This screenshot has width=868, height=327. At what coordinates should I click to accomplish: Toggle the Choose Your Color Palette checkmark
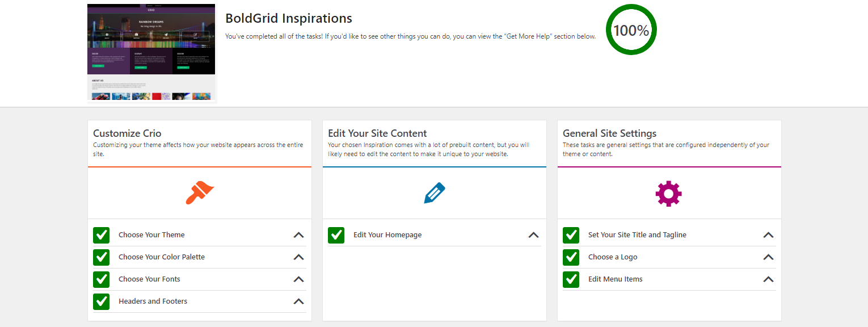pyautogui.click(x=102, y=257)
